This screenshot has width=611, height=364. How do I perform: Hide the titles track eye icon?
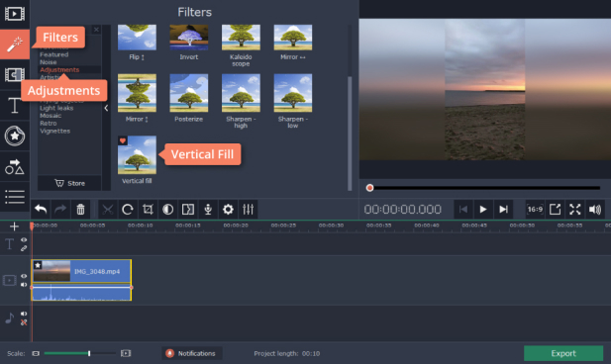[x=24, y=239]
